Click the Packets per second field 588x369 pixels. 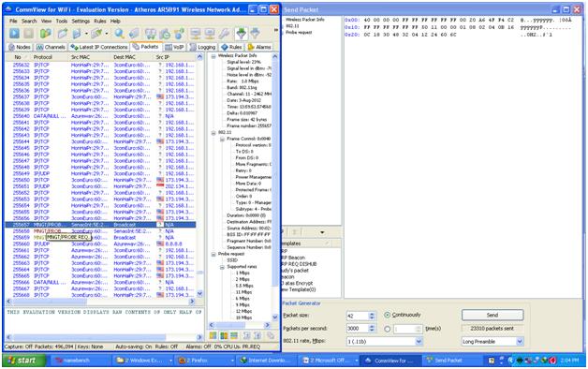coord(357,329)
